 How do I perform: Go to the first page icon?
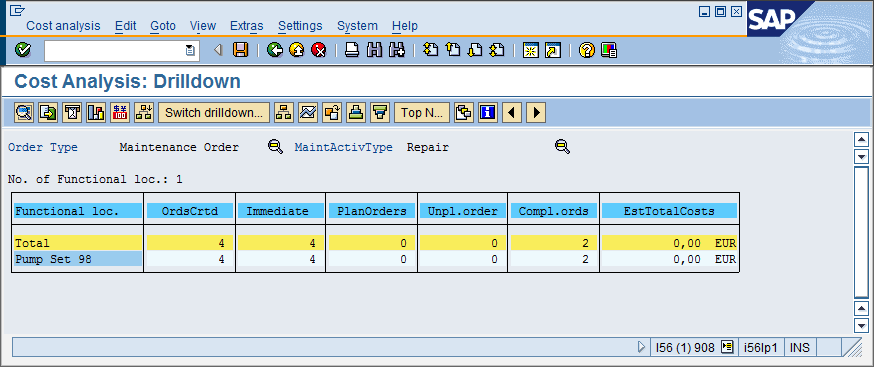(430, 50)
